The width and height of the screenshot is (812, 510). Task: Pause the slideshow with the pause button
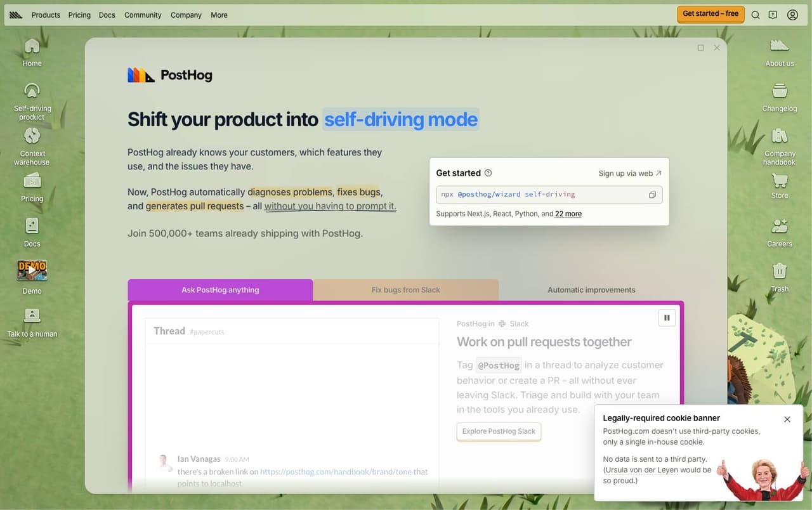point(667,318)
